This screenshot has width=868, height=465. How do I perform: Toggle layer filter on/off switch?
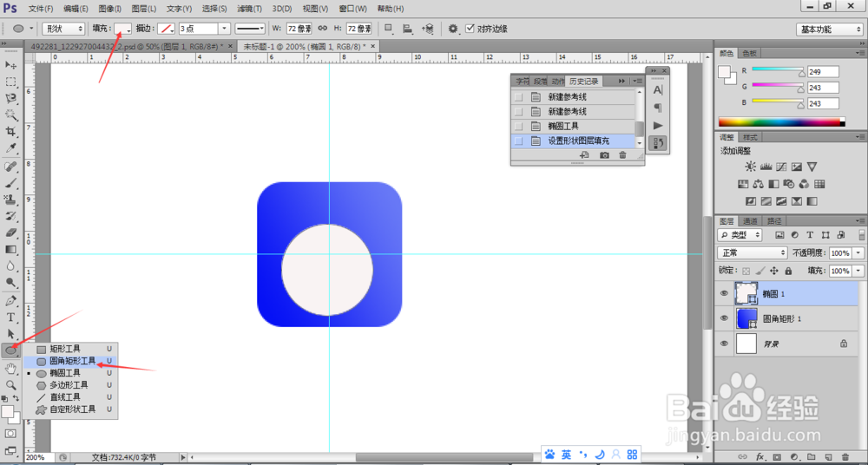point(862,235)
